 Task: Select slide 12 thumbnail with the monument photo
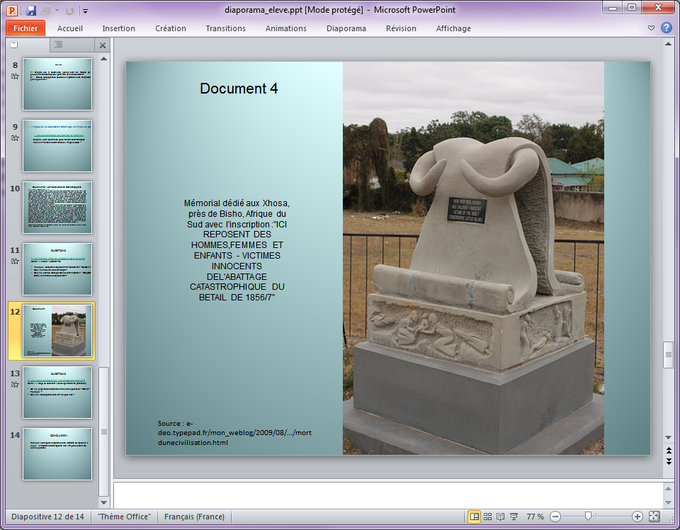(57, 330)
